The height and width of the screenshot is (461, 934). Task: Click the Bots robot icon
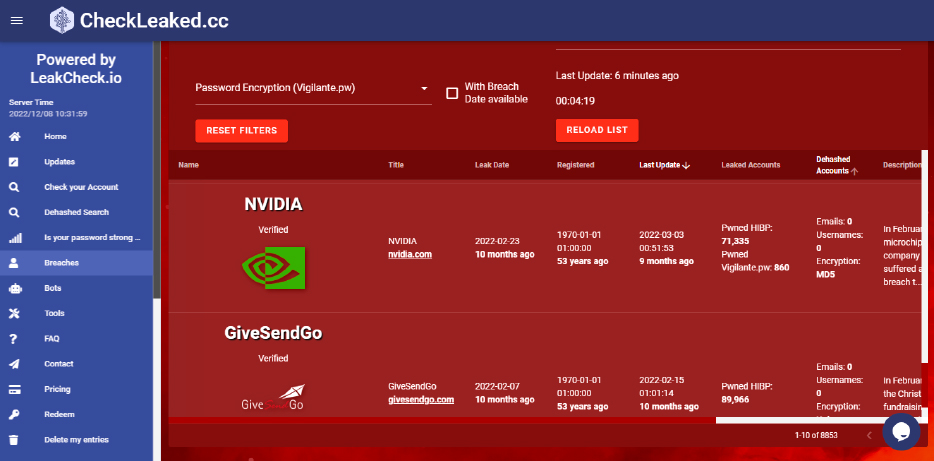(x=15, y=288)
